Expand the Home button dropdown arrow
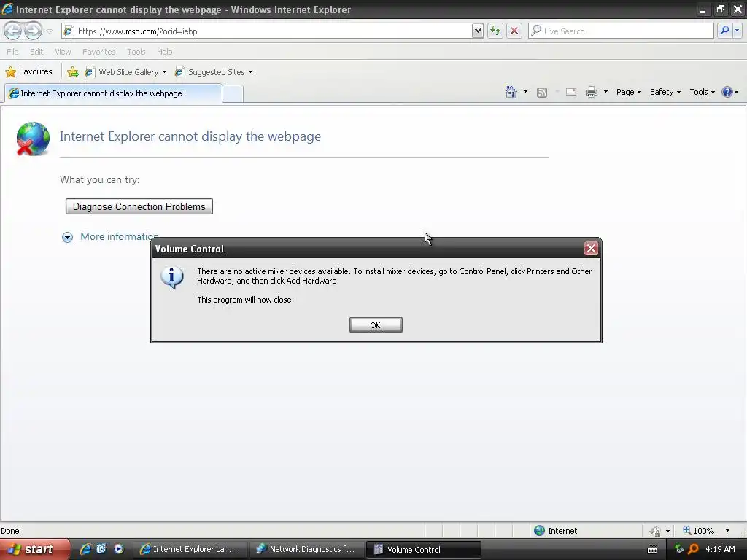The image size is (747, 560). (x=525, y=92)
